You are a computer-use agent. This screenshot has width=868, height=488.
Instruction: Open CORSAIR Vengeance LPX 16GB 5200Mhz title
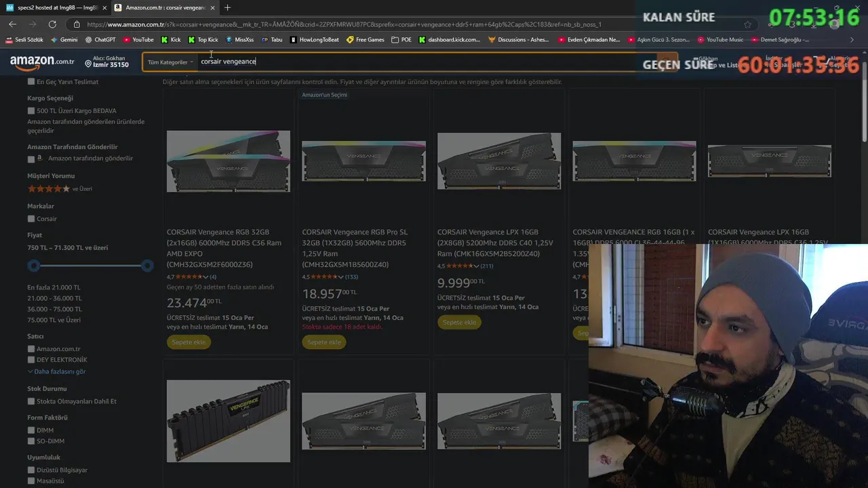pos(495,243)
